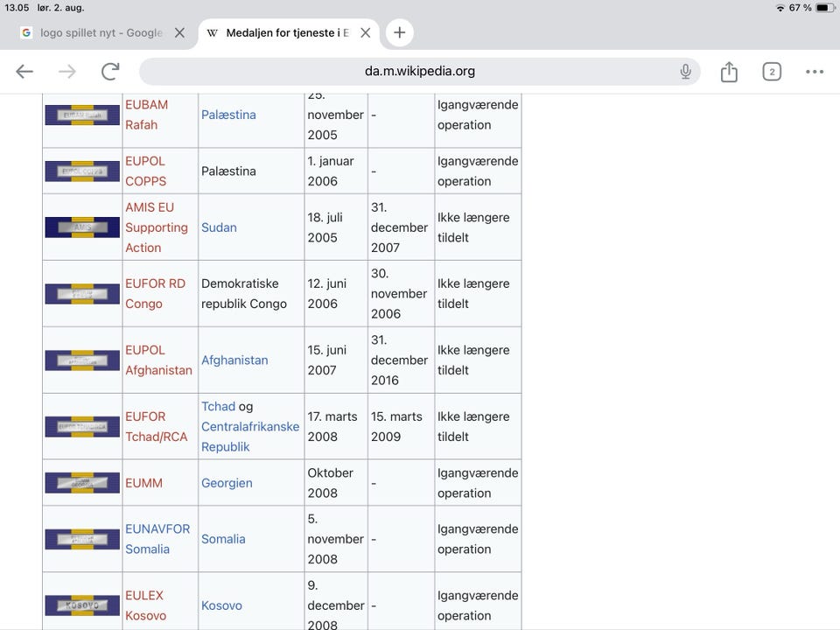
Task: Follow the Tchad link
Action: click(x=218, y=407)
